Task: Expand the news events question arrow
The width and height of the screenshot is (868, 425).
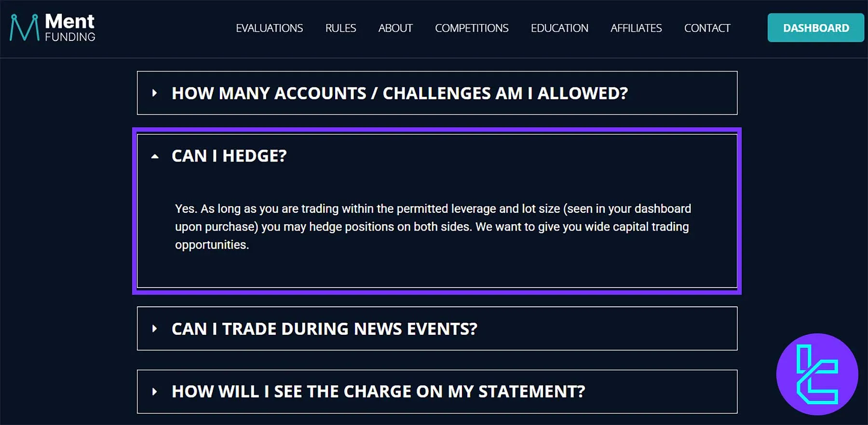Action: [154, 329]
